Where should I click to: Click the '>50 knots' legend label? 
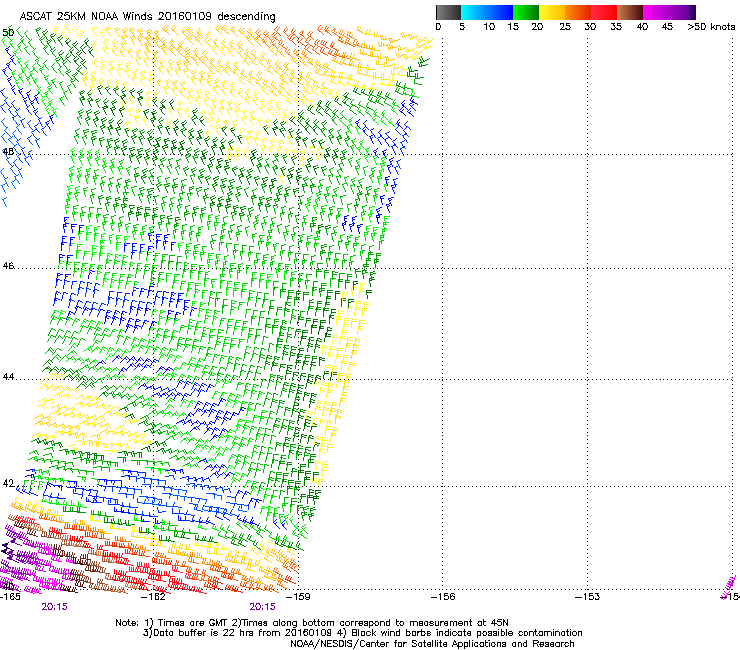click(x=711, y=27)
